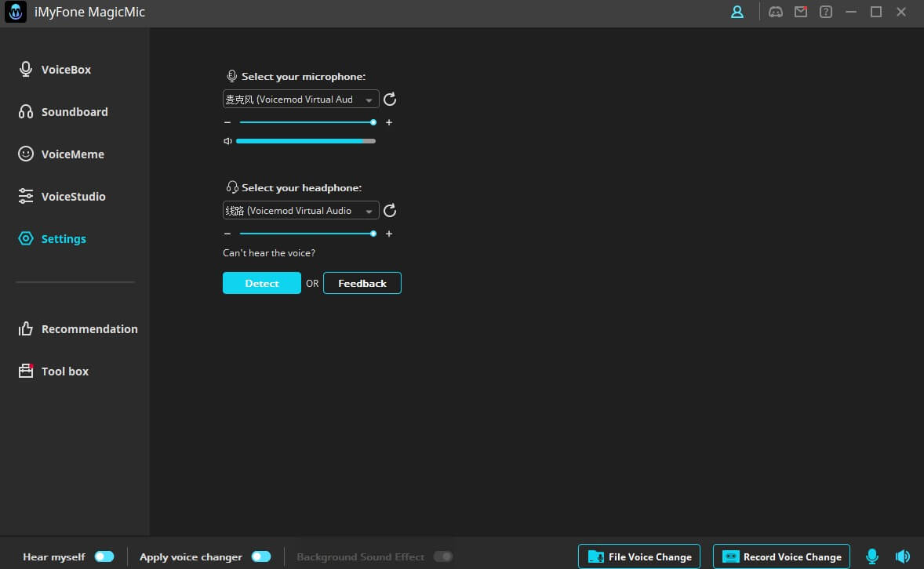
Task: Toggle the Hear myself switch
Action: [104, 556]
